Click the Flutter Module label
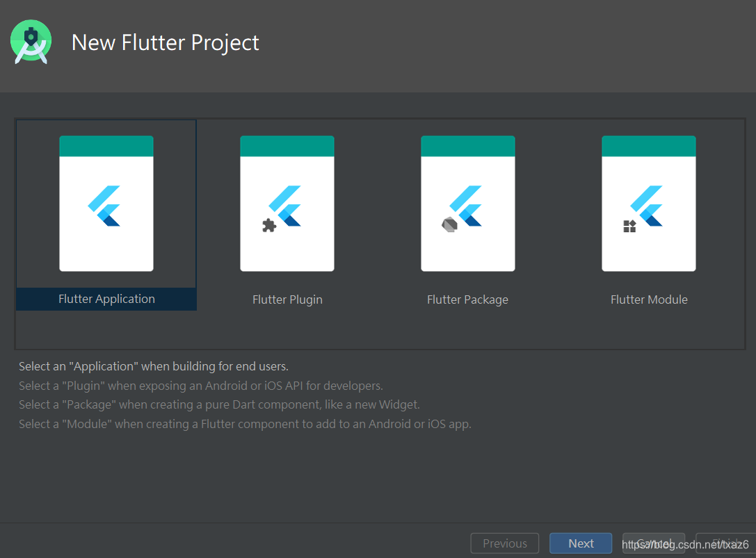Image resolution: width=756 pixels, height=558 pixels. pos(649,299)
